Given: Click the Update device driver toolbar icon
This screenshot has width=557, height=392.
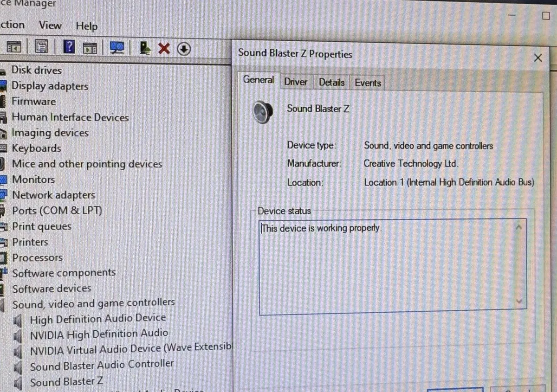Looking at the screenshot, I should click(146, 48).
